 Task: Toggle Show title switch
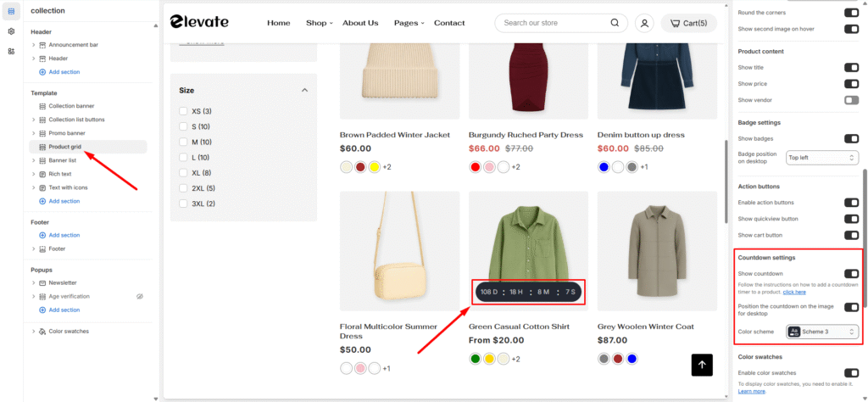(x=851, y=68)
